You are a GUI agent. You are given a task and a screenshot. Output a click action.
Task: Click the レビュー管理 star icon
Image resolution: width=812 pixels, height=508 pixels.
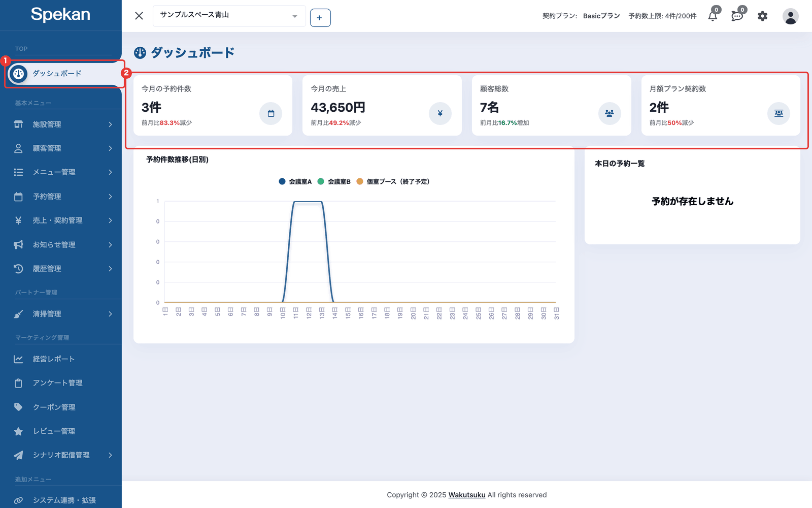tap(18, 431)
